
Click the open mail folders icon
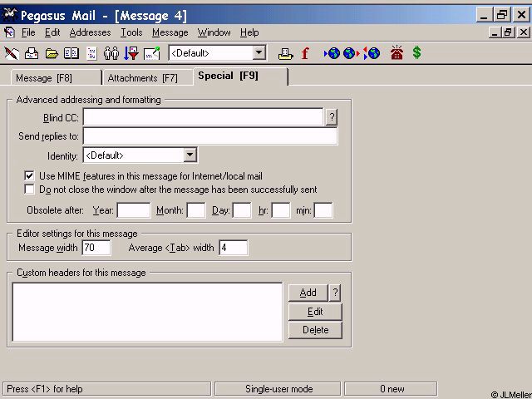(52, 53)
